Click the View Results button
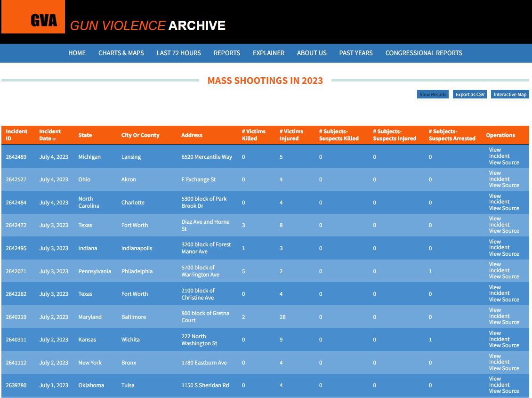532x398 pixels. tap(433, 94)
